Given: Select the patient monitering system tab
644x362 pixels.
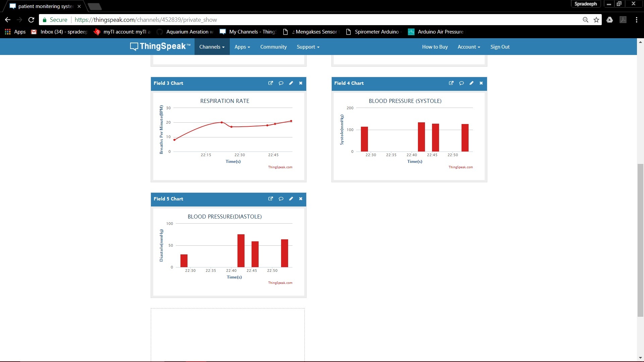Looking at the screenshot, I should tap(46, 6).
